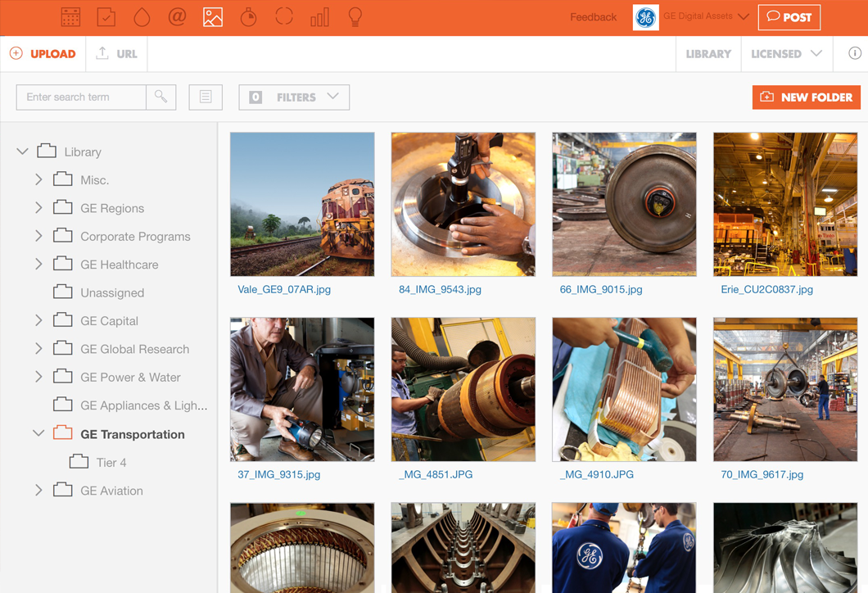Select the image assets icon
The width and height of the screenshot is (868, 593).
pos(213,16)
